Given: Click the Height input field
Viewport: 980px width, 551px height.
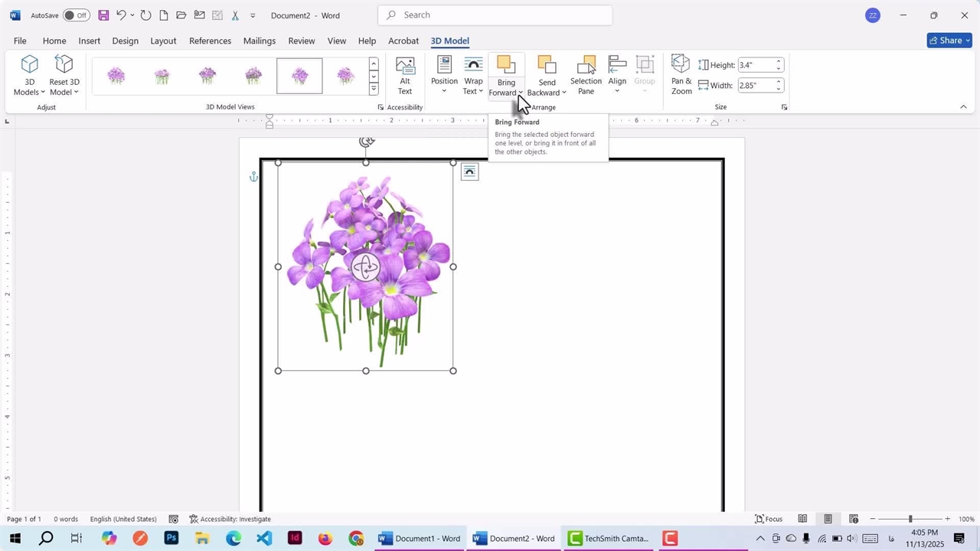Looking at the screenshot, I should tap(756, 65).
